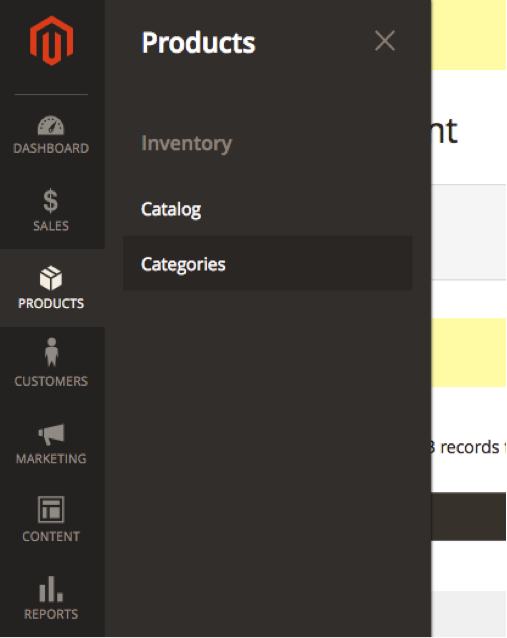This screenshot has width=507, height=638.
Task: Close the Products submenu panel
Action: click(x=385, y=41)
